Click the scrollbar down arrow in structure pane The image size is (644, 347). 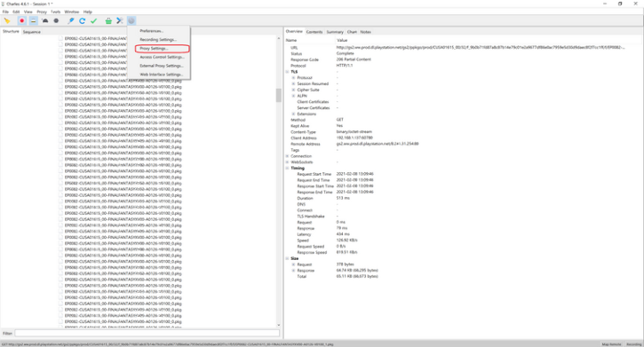(278, 326)
